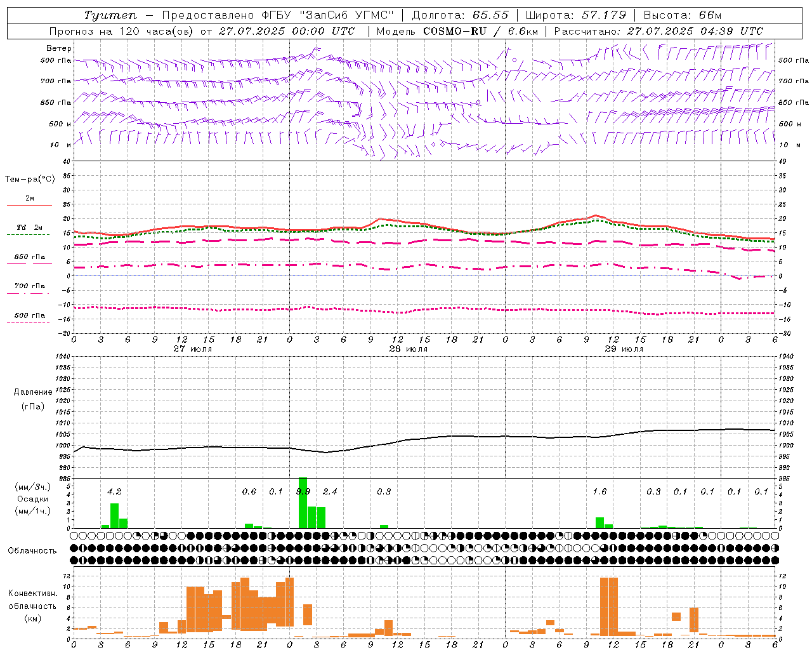This screenshot has height=650, width=812.
Task: Click the 'Модель COSMO-RU / 6.6км' text
Action: click(x=457, y=31)
